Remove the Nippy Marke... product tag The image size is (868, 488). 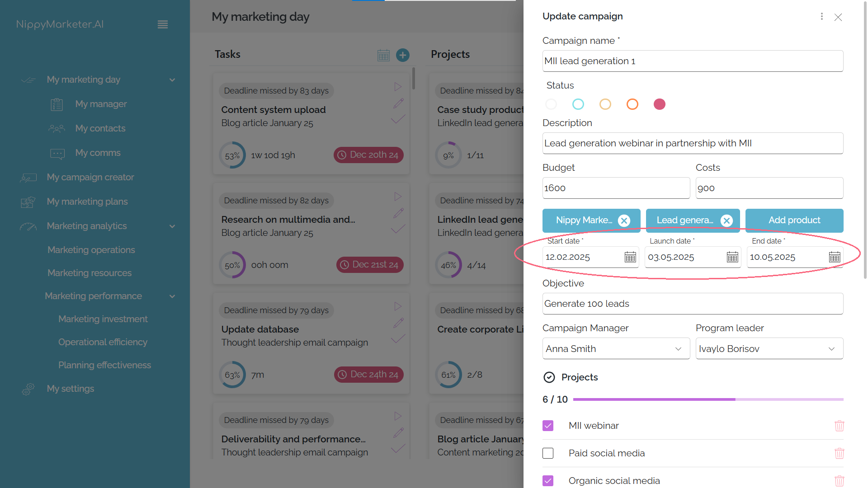pos(624,221)
